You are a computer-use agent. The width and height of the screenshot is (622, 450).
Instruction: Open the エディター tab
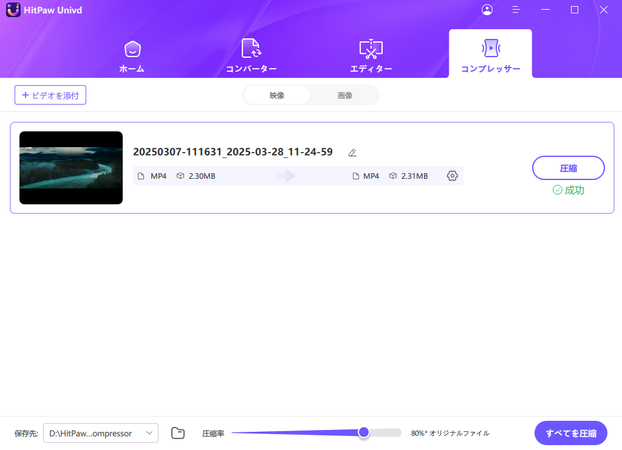tap(371, 55)
